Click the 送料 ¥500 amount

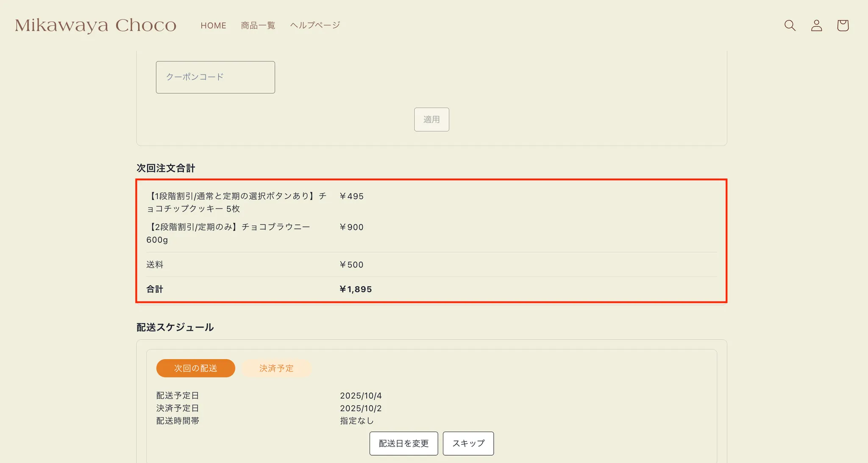(351, 265)
